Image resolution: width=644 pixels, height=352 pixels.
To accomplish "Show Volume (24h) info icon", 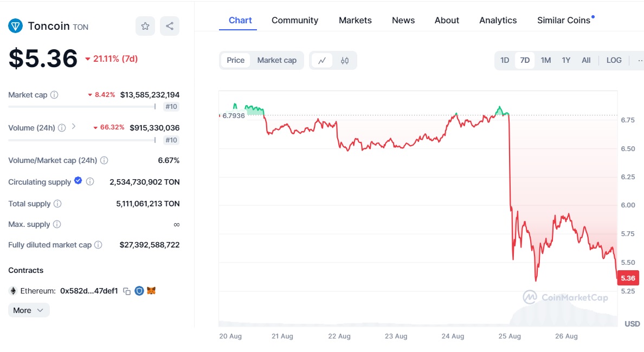I will point(62,128).
